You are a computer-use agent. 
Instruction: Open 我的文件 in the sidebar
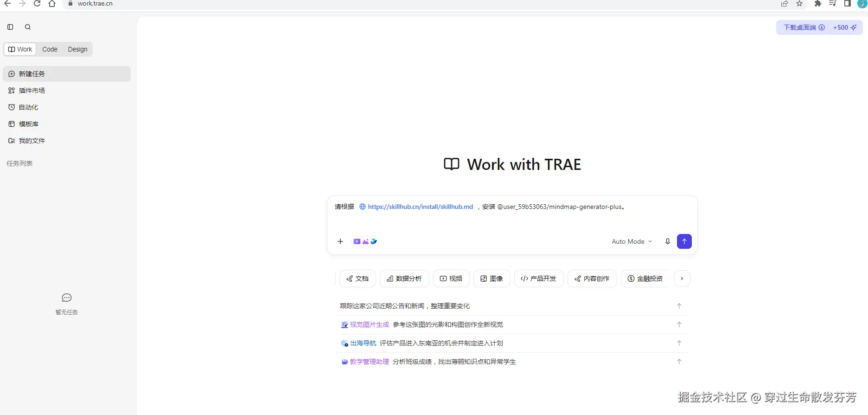point(67,141)
